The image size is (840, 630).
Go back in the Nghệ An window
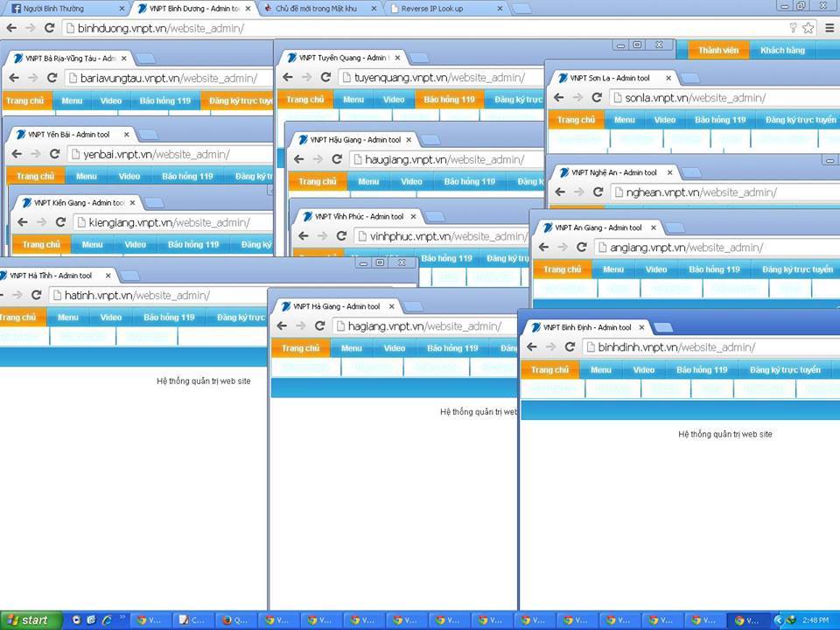pos(560,192)
